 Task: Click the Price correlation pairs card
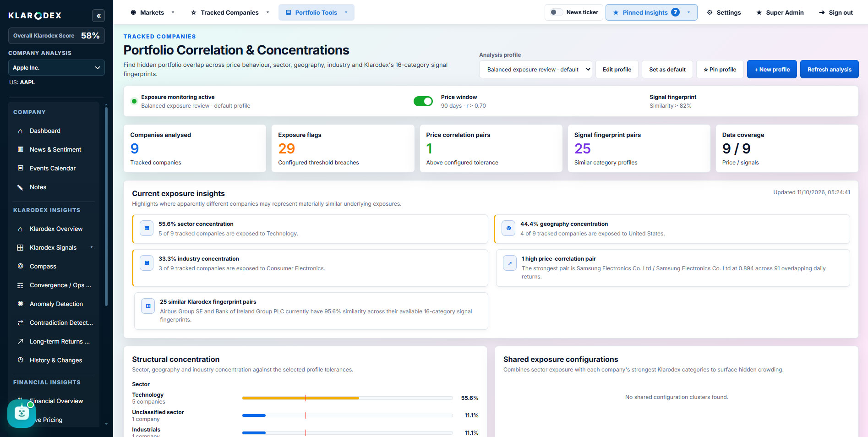[491, 148]
